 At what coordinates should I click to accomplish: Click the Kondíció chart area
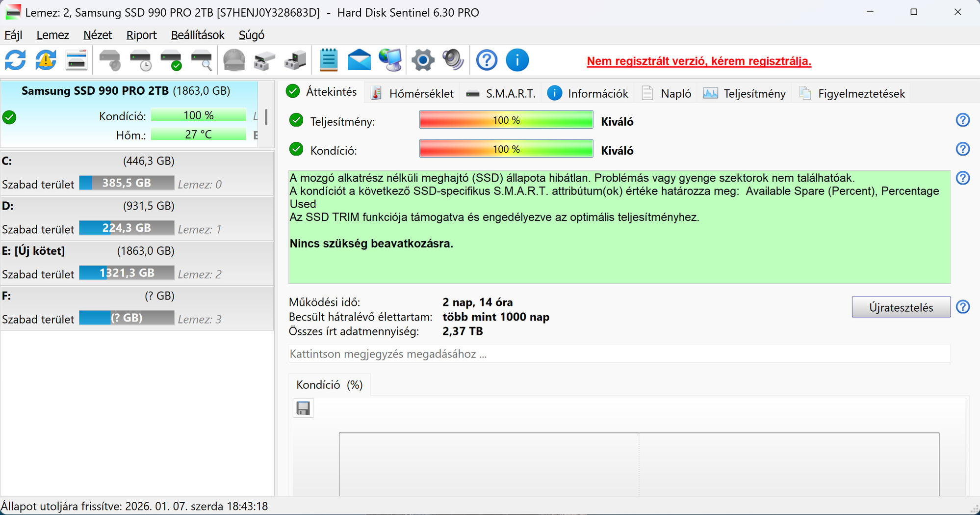639,464
